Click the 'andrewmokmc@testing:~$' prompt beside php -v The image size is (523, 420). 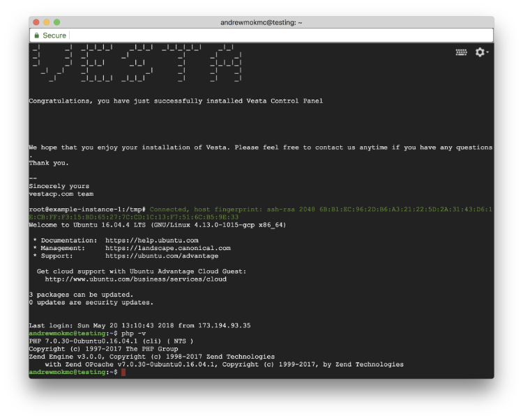(73, 334)
